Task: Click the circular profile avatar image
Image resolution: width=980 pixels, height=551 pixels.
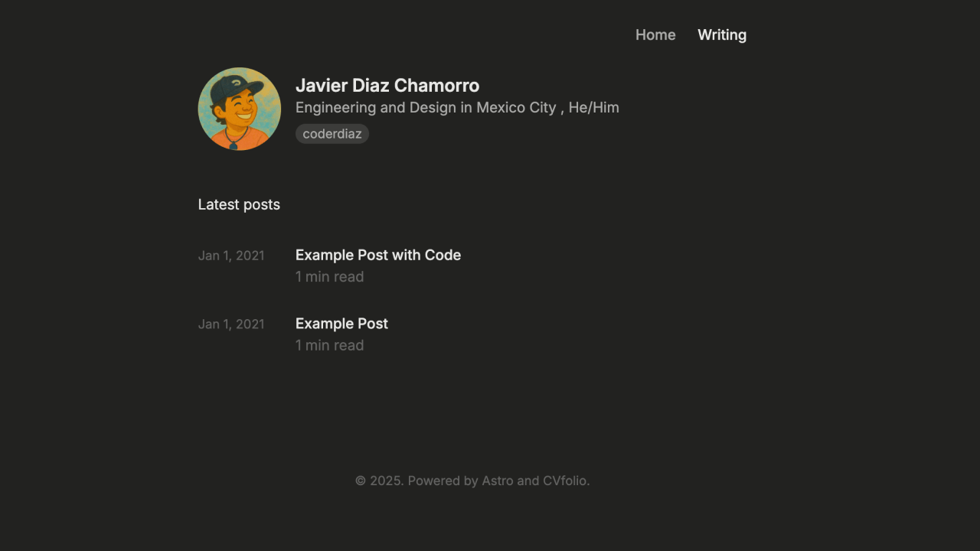Action: [239, 109]
